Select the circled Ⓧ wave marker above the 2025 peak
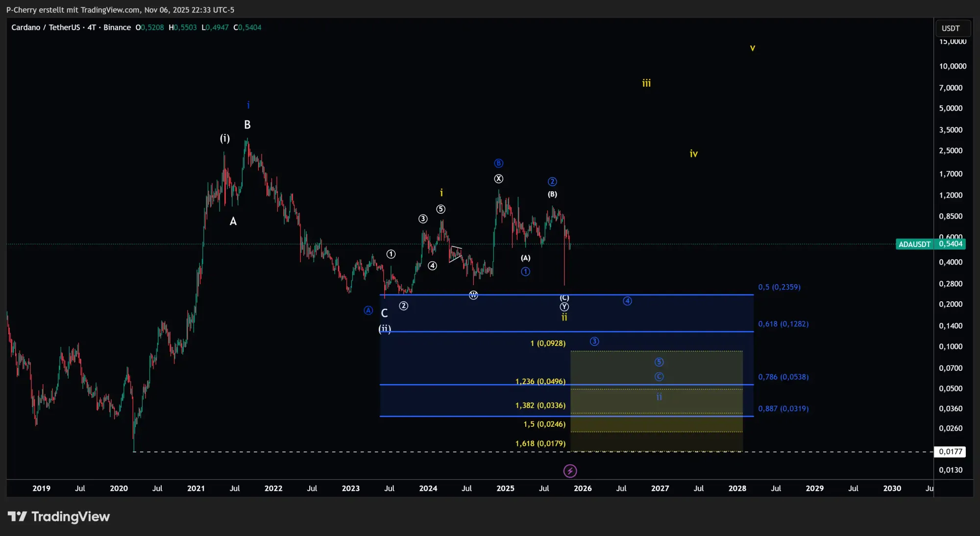This screenshot has height=536, width=980. pos(498,178)
